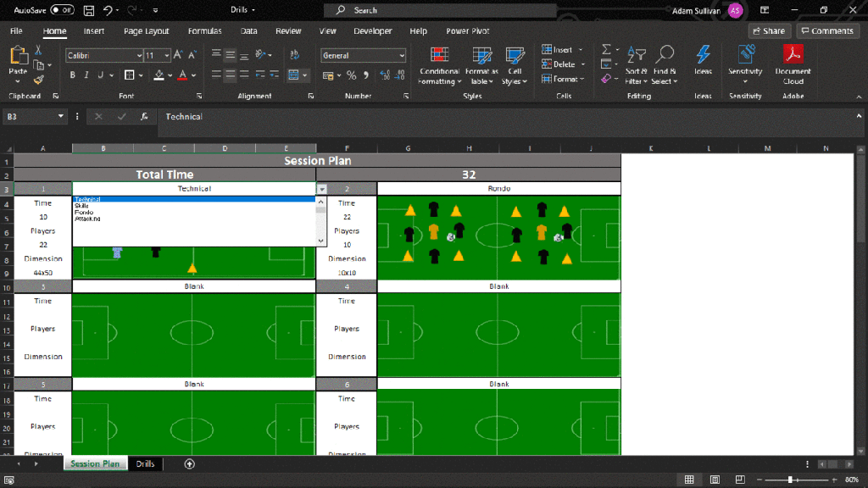
Task: Click the Format Painter brush icon
Action: coord(38,80)
